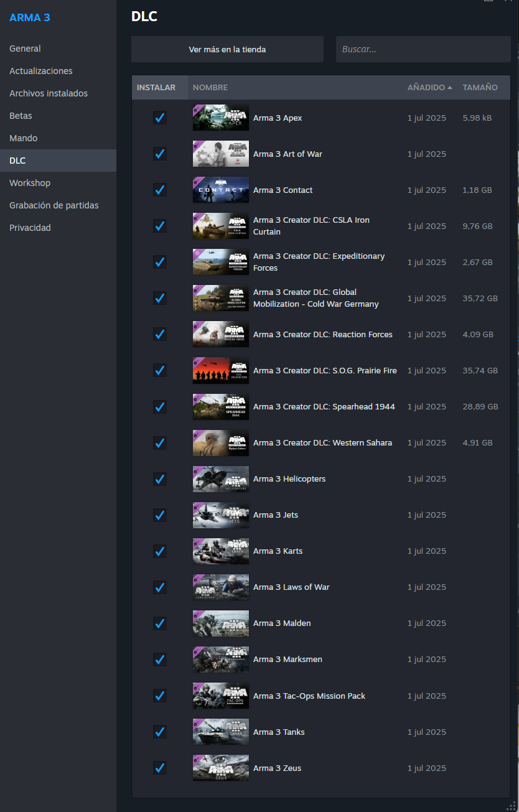Click the Arma 3 Contact banner image
This screenshot has height=812, width=519.
[220, 190]
